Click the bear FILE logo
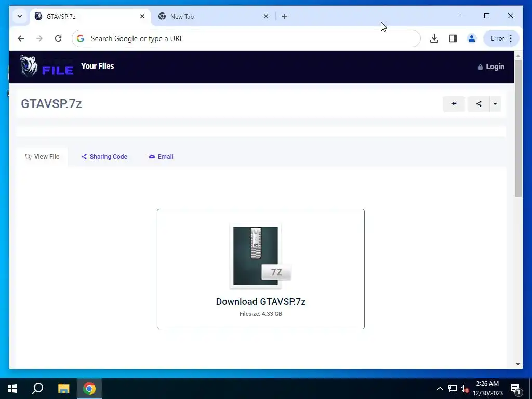Viewport: 532px width, 399px height. point(46,66)
